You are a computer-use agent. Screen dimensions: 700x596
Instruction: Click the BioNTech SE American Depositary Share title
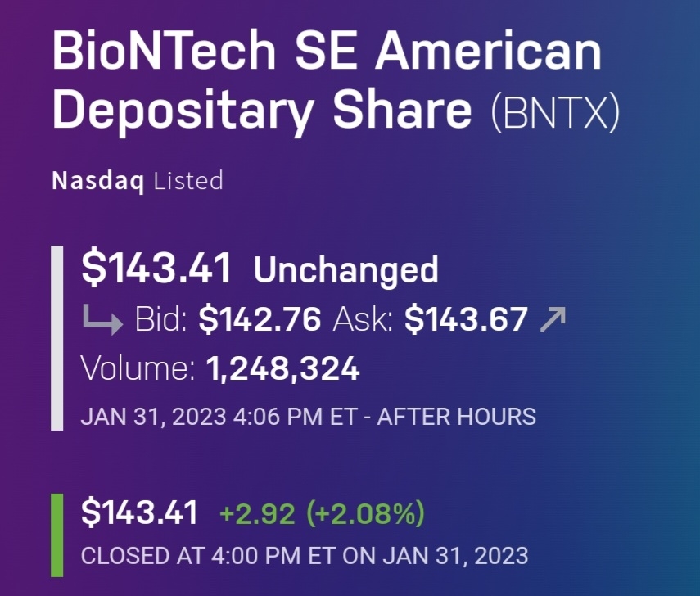tap(327, 80)
